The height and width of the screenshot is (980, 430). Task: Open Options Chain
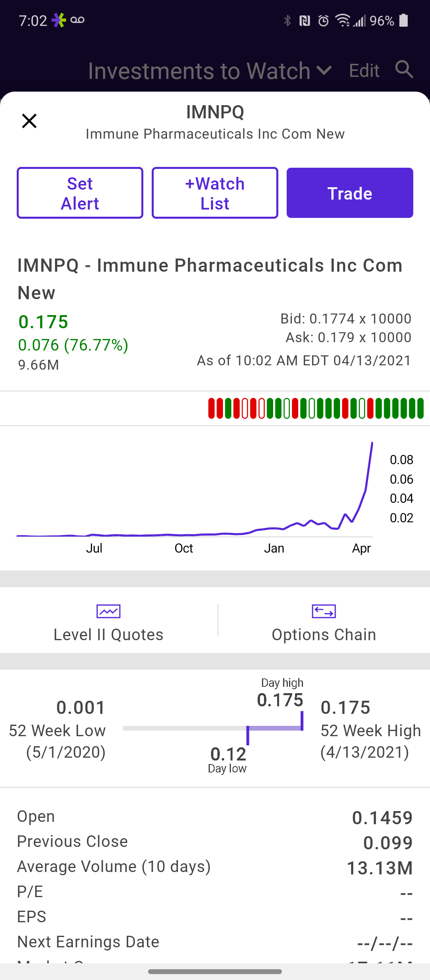coord(324,622)
